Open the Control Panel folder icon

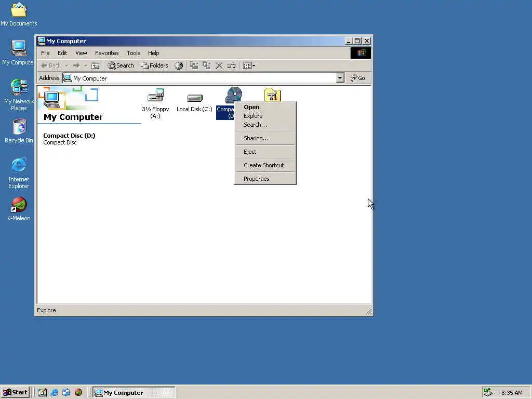pyautogui.click(x=272, y=95)
